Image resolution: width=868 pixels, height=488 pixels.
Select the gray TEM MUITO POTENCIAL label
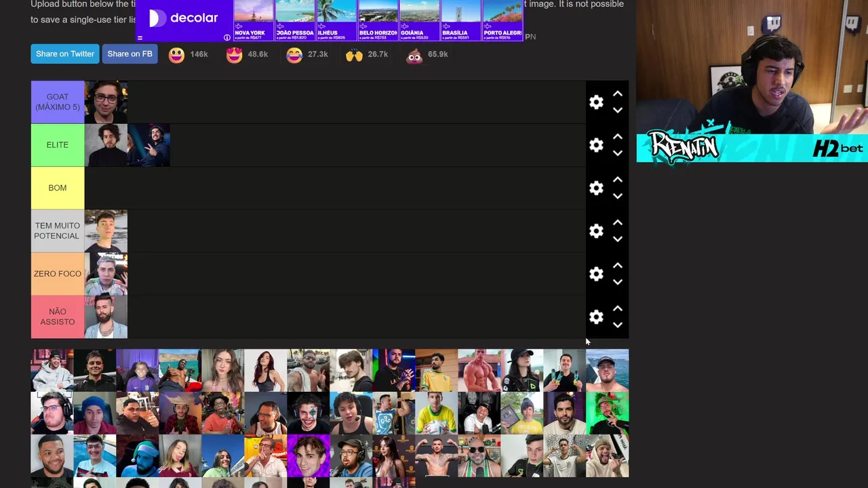point(58,231)
